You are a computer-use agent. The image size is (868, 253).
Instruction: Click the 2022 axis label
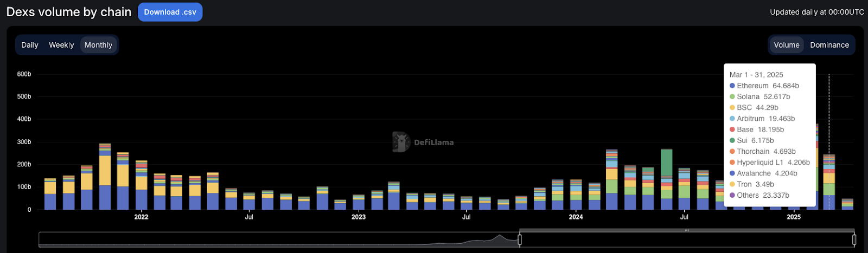coord(141,217)
